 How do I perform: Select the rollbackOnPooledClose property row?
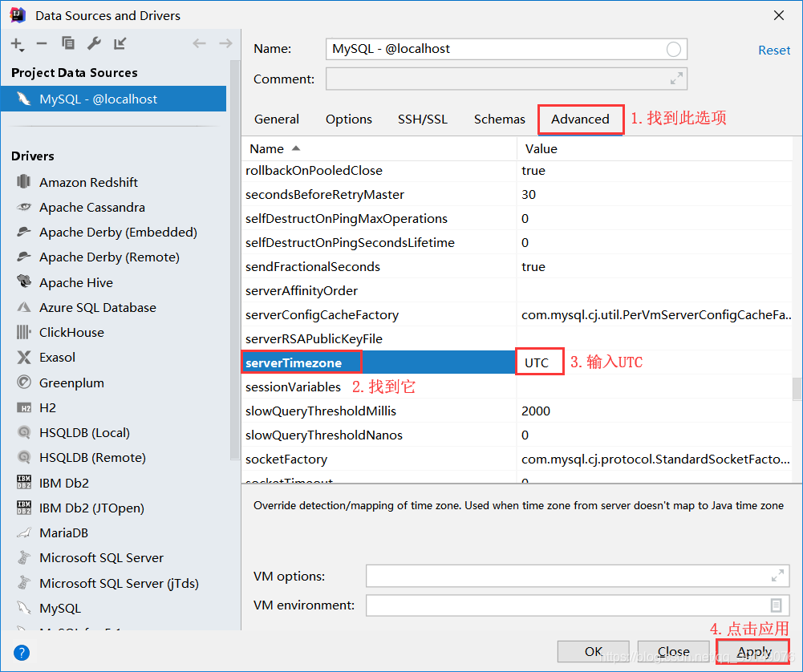517,171
